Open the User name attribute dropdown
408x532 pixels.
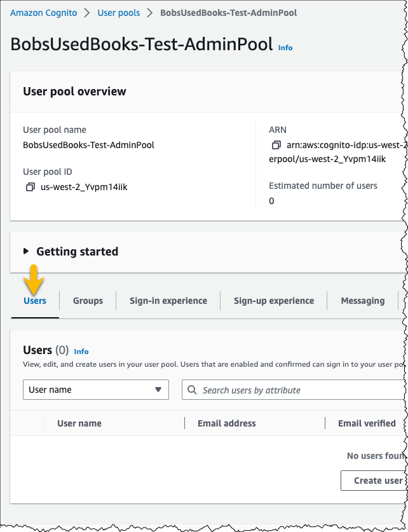(95, 390)
